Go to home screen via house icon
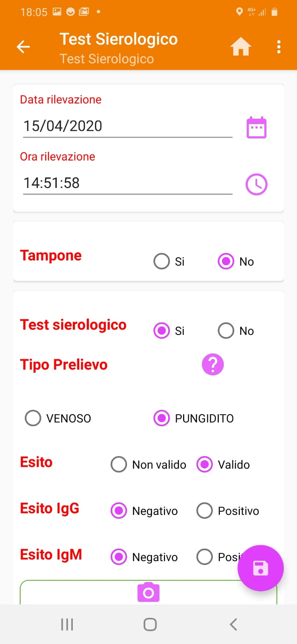Viewport: 297px width, 644px height. pyautogui.click(x=241, y=47)
